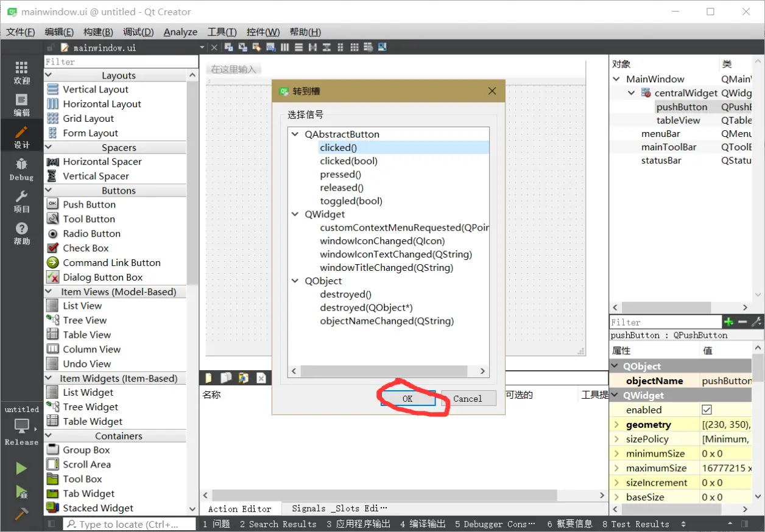The height and width of the screenshot is (532, 765).
Task: Click the Type to locate search field
Action: (129, 523)
